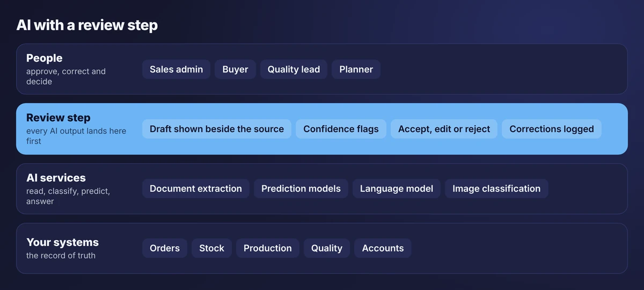
Task: Select the Image classification chip
Action: (x=496, y=189)
